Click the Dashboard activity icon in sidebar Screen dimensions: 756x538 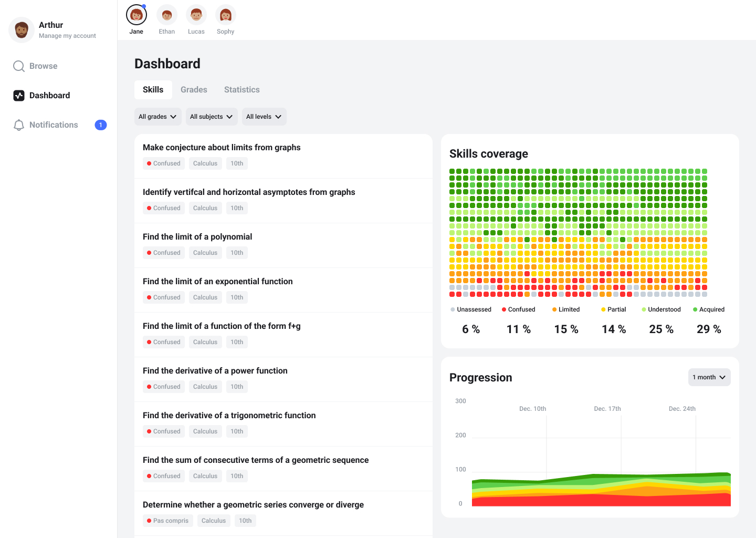pos(19,96)
